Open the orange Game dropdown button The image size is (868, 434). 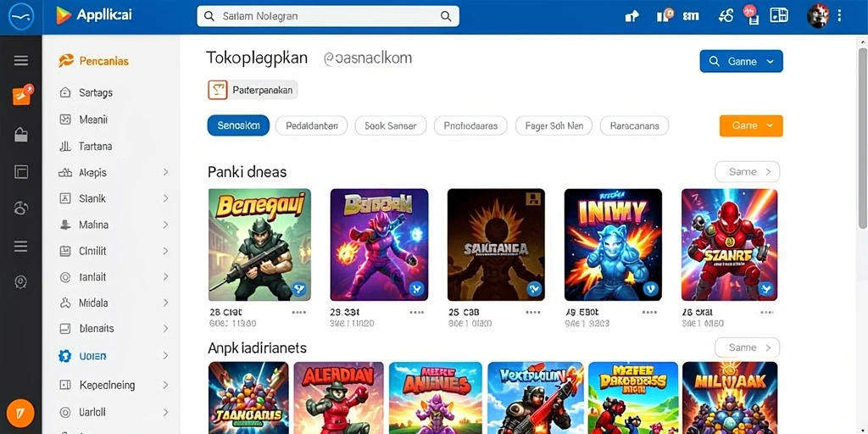pos(751,125)
